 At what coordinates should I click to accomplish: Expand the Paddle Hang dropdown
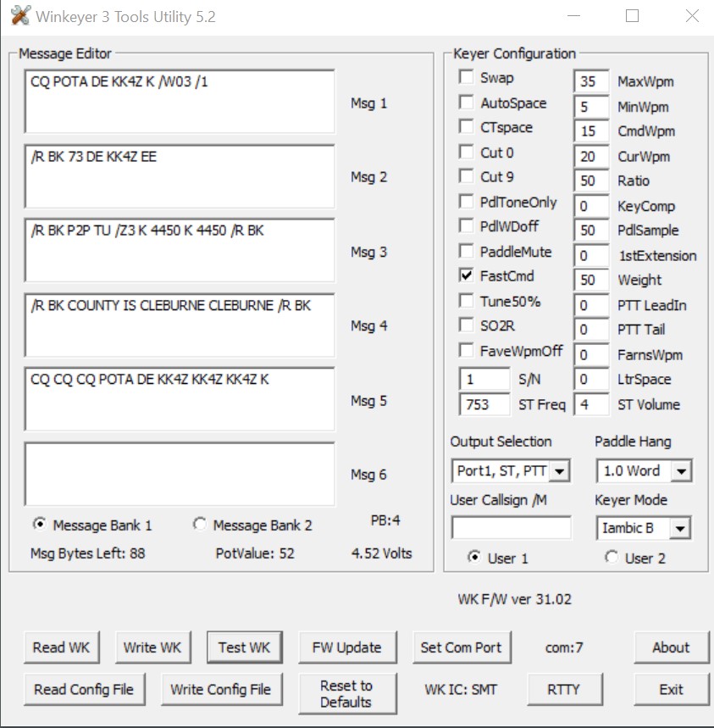(x=682, y=470)
